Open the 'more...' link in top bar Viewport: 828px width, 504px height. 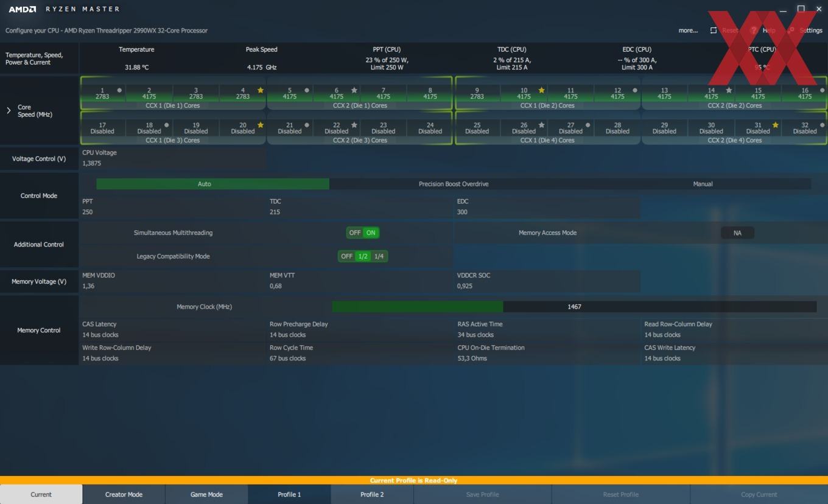pos(688,30)
